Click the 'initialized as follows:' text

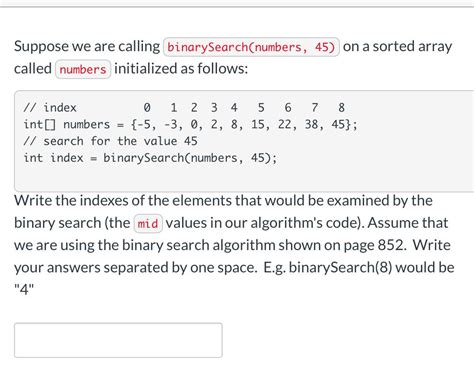181,69
